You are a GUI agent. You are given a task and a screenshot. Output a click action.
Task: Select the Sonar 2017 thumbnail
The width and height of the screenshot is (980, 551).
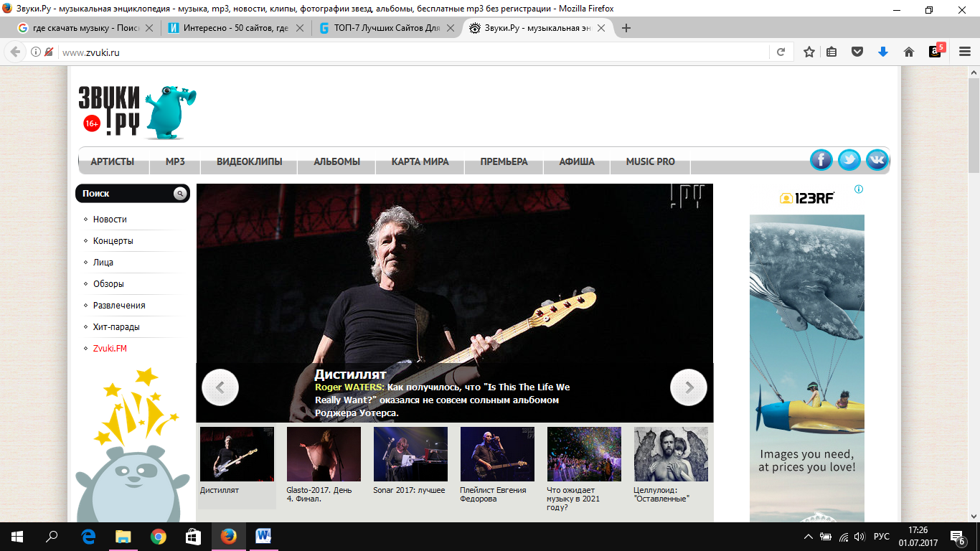click(410, 454)
